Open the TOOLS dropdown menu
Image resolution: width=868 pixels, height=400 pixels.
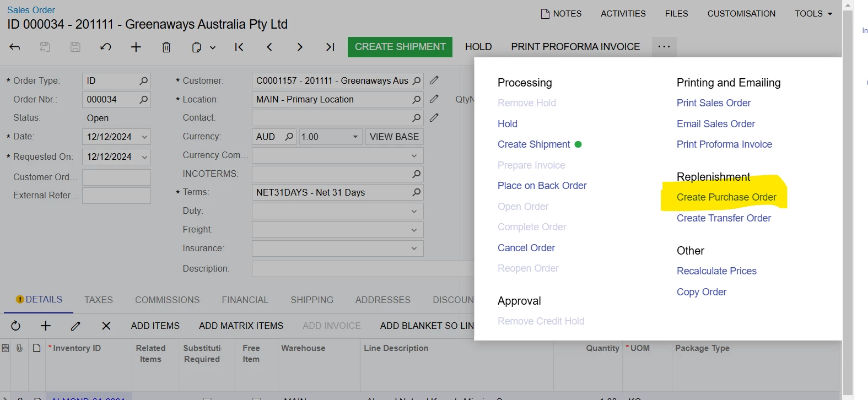pyautogui.click(x=813, y=14)
